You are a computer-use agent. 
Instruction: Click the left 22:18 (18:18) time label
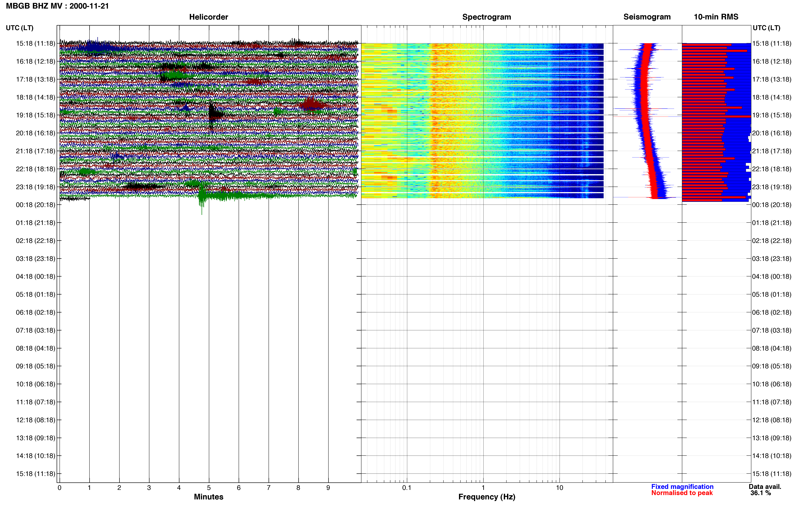tap(36, 169)
